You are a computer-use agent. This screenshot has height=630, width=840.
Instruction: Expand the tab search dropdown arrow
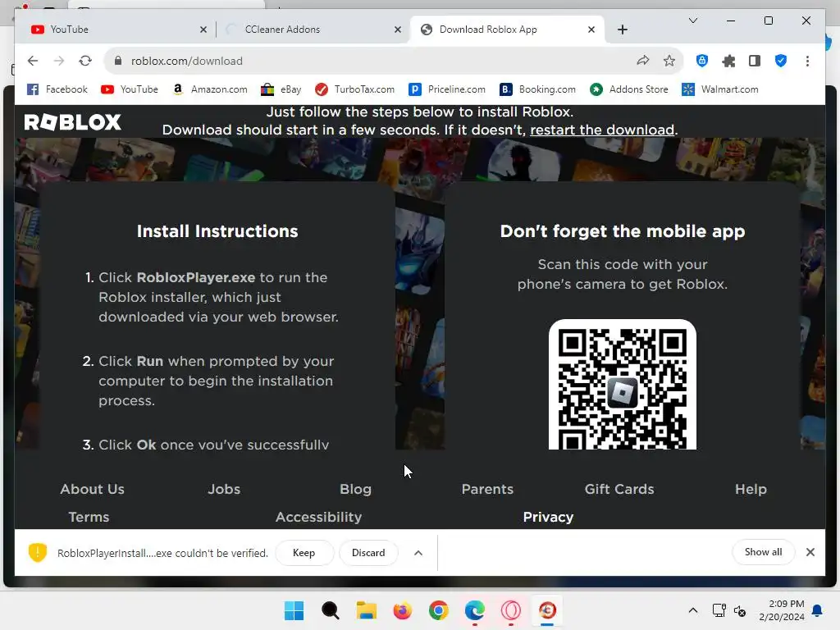point(692,21)
